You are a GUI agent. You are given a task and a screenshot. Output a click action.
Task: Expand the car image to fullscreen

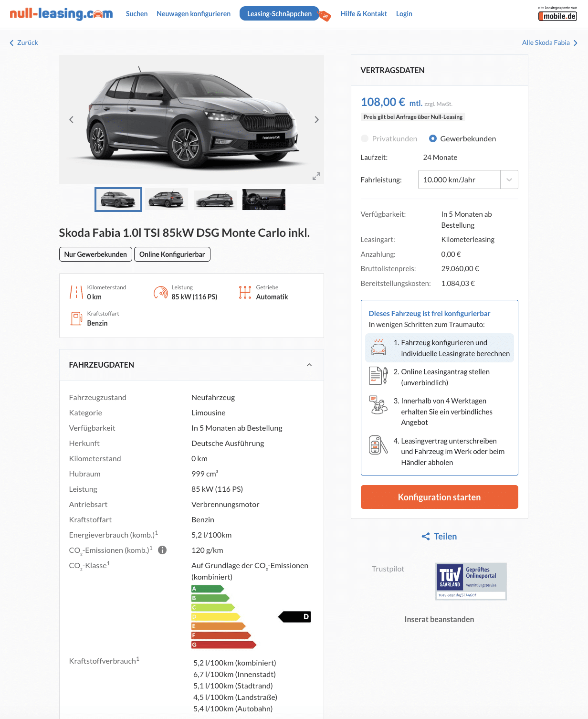(316, 176)
